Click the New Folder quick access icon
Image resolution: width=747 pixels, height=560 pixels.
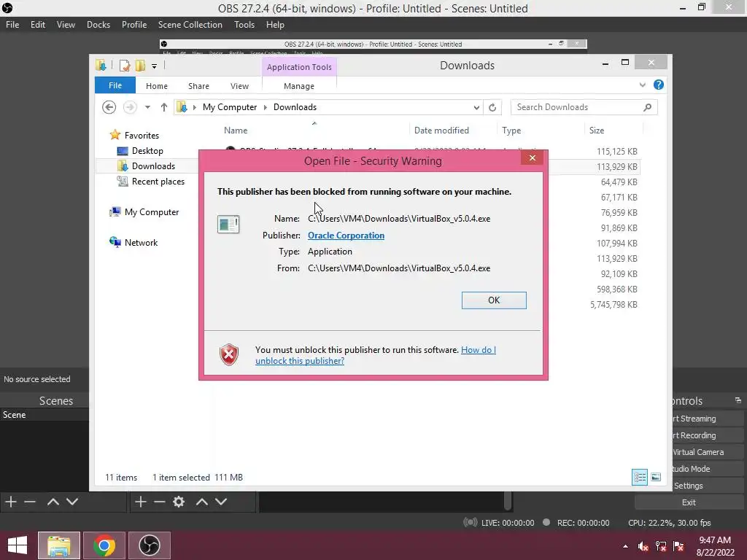[x=140, y=66]
